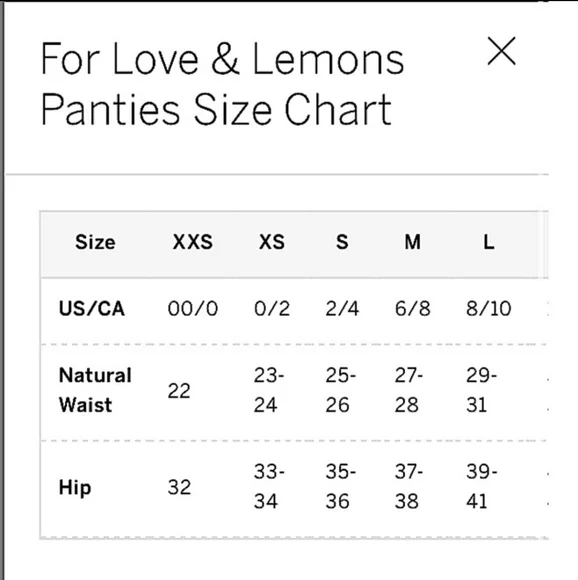The image size is (578, 580).
Task: Click the 23-24 natural waist cell
Action: point(269,390)
